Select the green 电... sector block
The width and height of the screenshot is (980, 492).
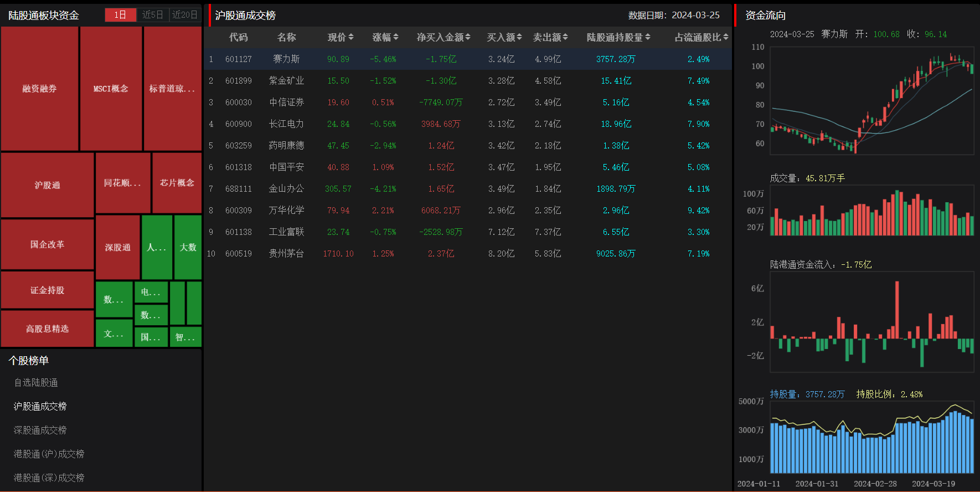(x=151, y=292)
